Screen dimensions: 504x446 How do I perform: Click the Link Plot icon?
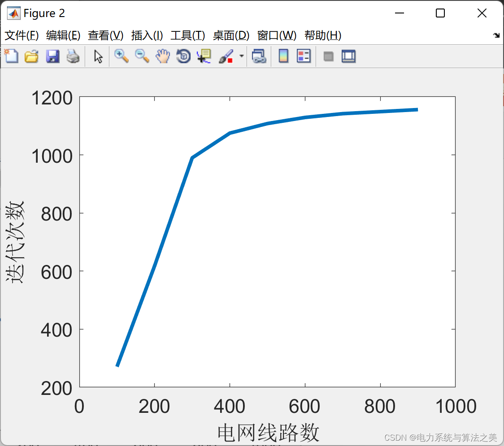point(259,56)
